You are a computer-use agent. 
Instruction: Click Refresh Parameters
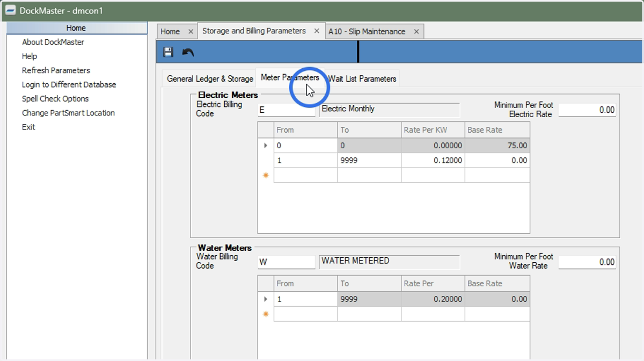[x=56, y=70]
